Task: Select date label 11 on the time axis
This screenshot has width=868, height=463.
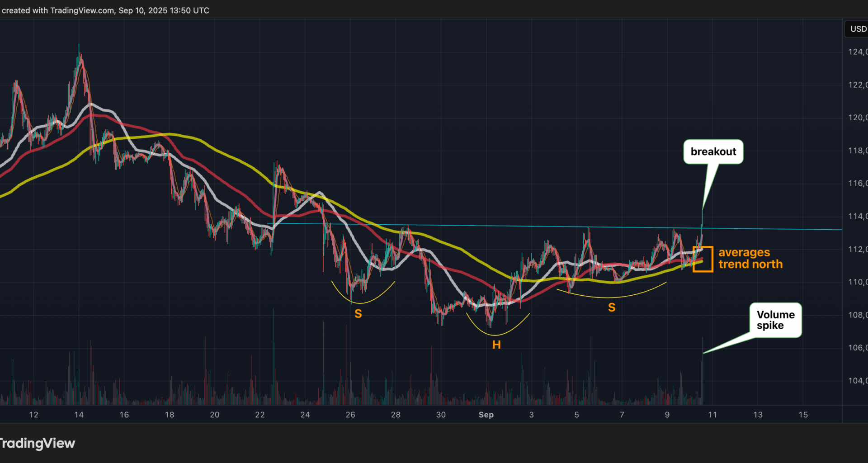Action: click(712, 415)
